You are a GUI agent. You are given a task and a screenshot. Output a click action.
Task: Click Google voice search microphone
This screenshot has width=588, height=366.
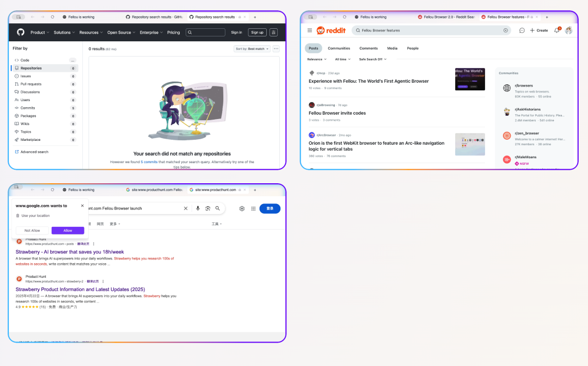(x=198, y=208)
